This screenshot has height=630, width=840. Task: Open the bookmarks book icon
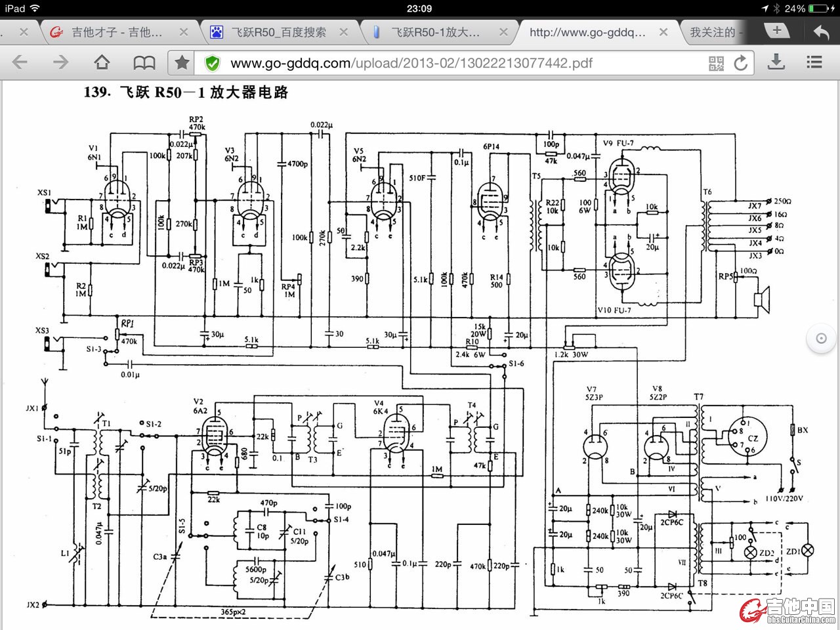tap(144, 62)
